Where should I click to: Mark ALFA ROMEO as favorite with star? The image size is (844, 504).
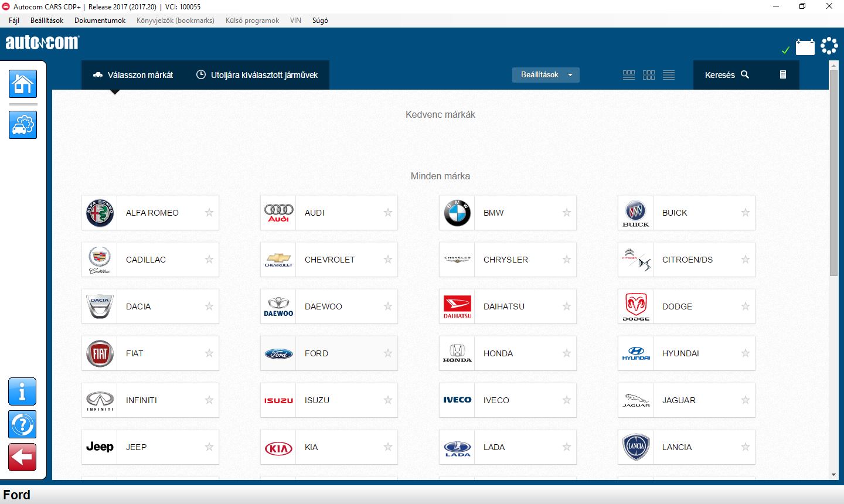pyautogui.click(x=209, y=213)
